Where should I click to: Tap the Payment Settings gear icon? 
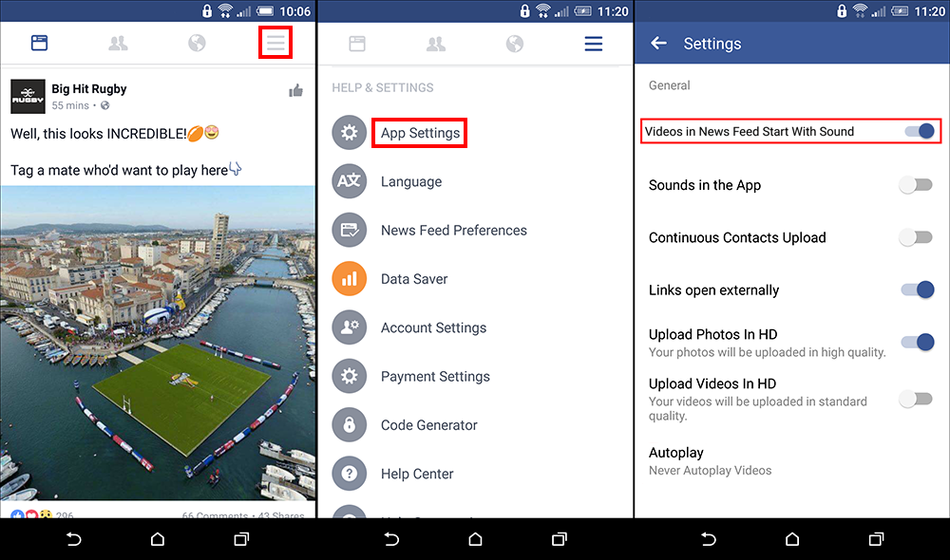[x=349, y=376]
